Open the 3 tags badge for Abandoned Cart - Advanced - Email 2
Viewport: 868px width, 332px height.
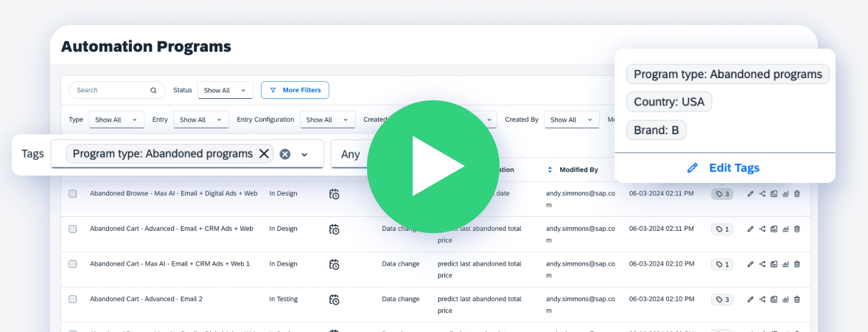coord(722,300)
